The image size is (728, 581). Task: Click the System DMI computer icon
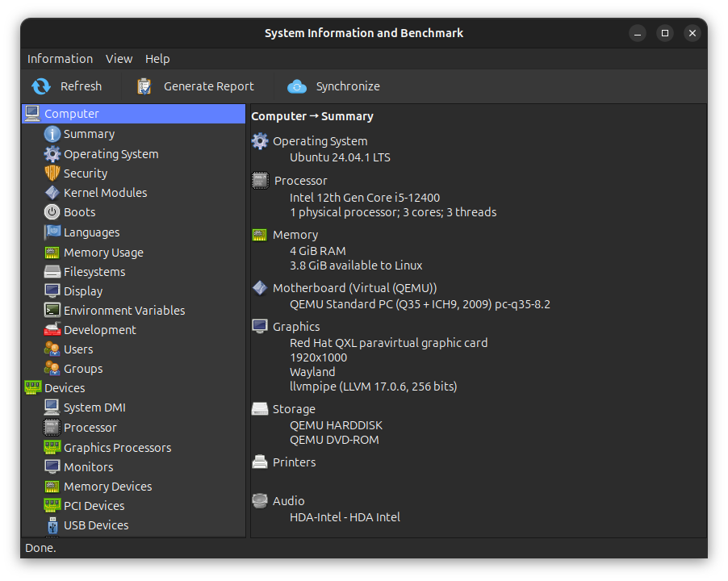pyautogui.click(x=52, y=408)
